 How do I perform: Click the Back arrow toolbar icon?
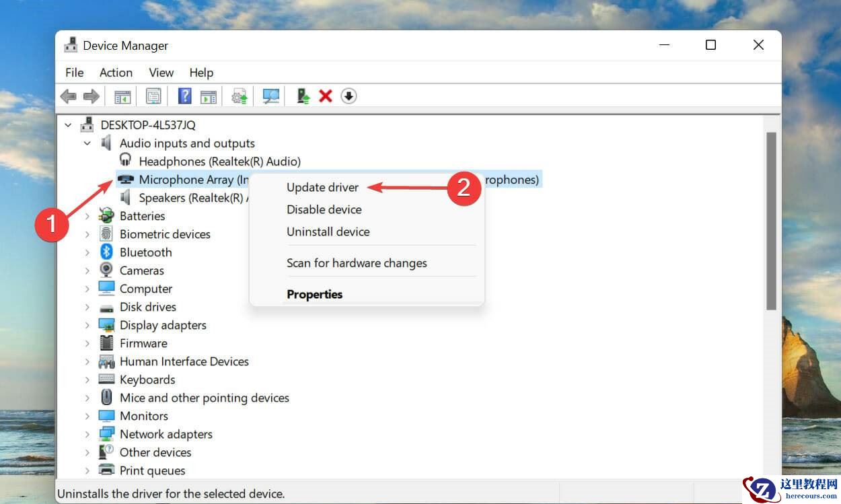click(68, 97)
